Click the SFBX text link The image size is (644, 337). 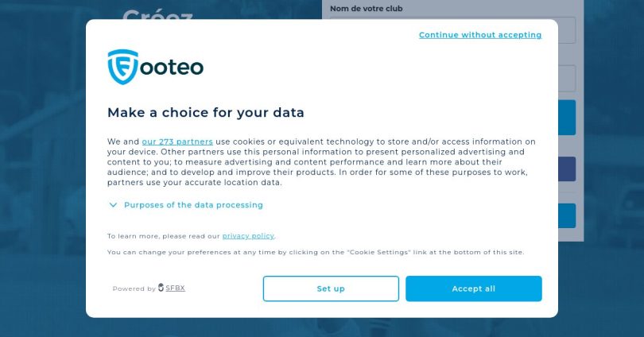(x=175, y=288)
